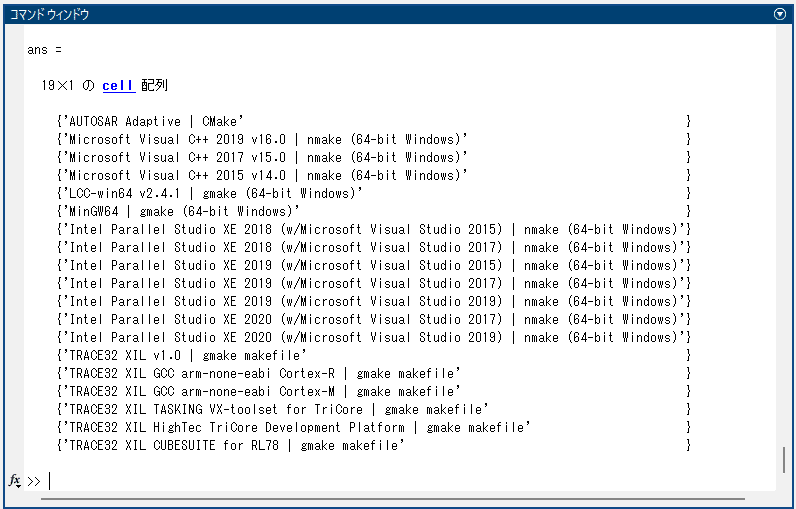Select the 'TRACE32 XIL GCC arm-none-eabi Cortex-M' row
Image resolution: width=796 pixels, height=509 pixels.
[x=374, y=391]
